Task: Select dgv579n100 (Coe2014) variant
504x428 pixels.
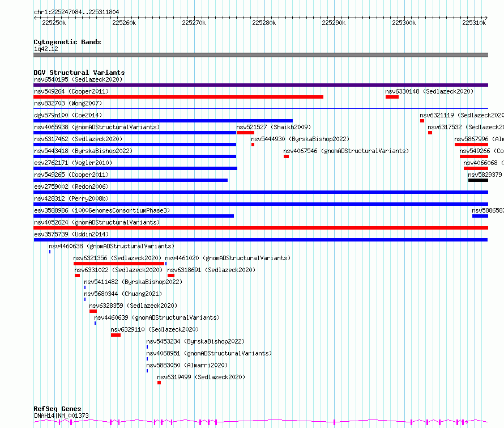Action: (x=68, y=115)
